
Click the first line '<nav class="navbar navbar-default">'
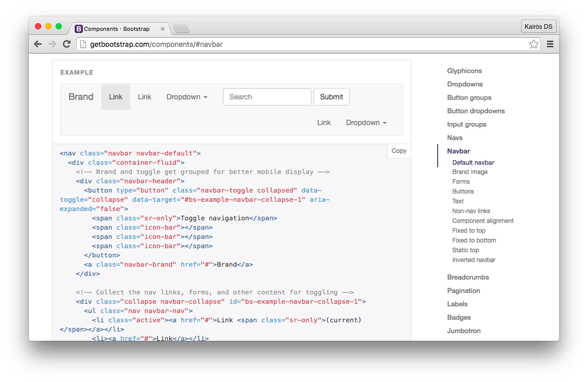[130, 153]
